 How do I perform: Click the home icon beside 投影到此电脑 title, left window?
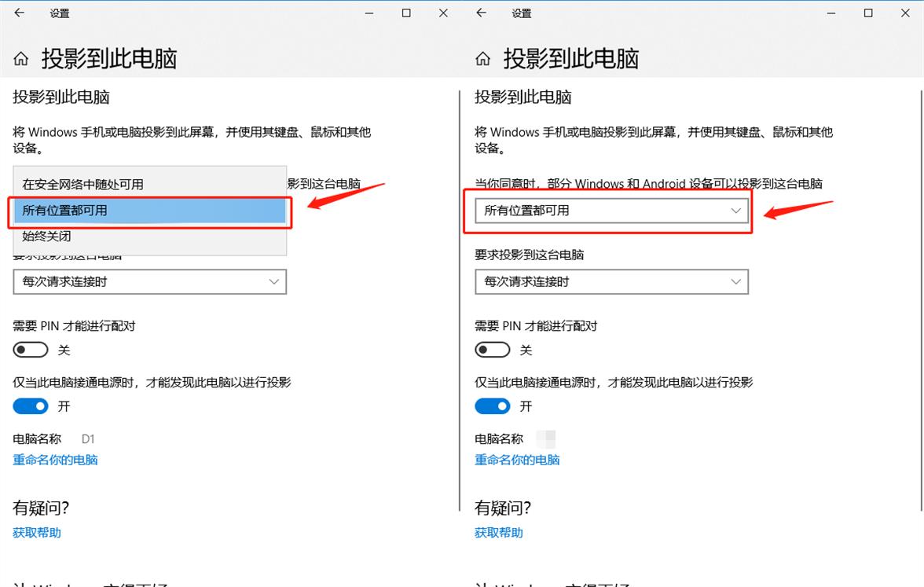(x=20, y=57)
